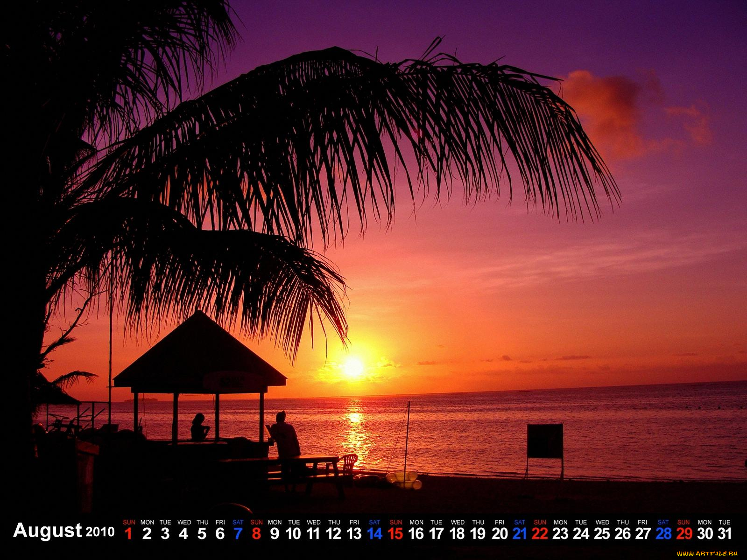Select red Sunday date 1
This screenshot has width=747, height=560.
click(x=129, y=533)
